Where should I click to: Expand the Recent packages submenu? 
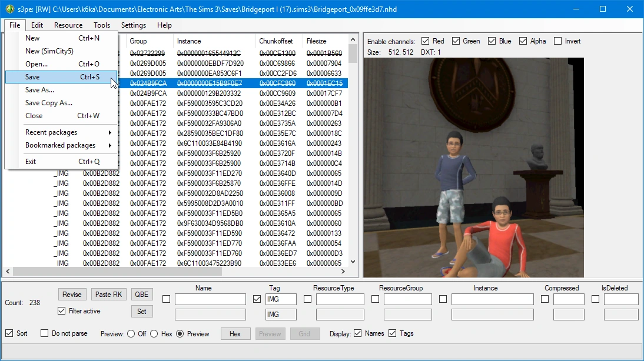(x=61, y=132)
